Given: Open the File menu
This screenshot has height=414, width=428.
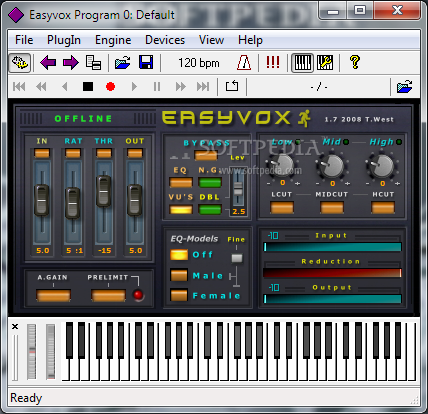Looking at the screenshot, I should pyautogui.click(x=24, y=40).
